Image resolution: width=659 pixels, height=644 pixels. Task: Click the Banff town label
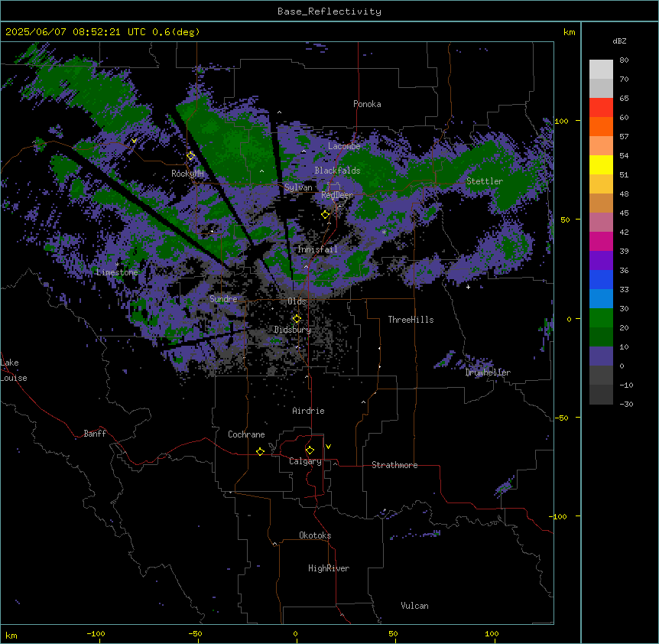pyautogui.click(x=95, y=434)
